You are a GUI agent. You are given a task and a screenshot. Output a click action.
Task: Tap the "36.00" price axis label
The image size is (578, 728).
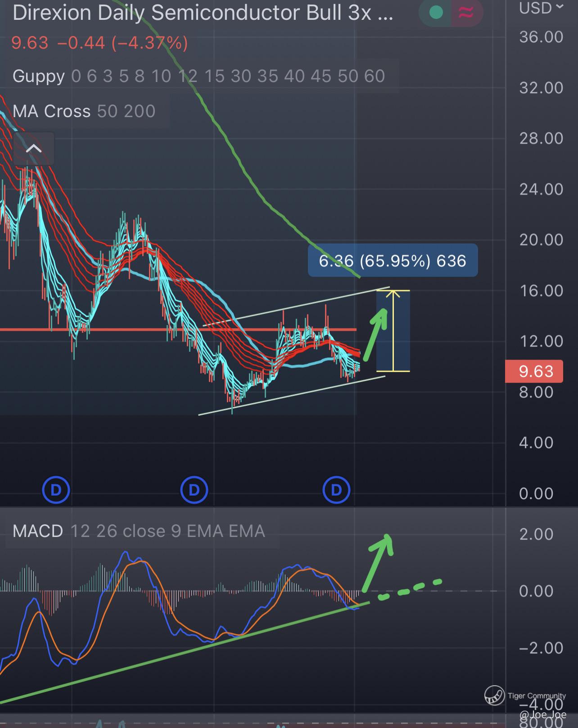tap(541, 37)
